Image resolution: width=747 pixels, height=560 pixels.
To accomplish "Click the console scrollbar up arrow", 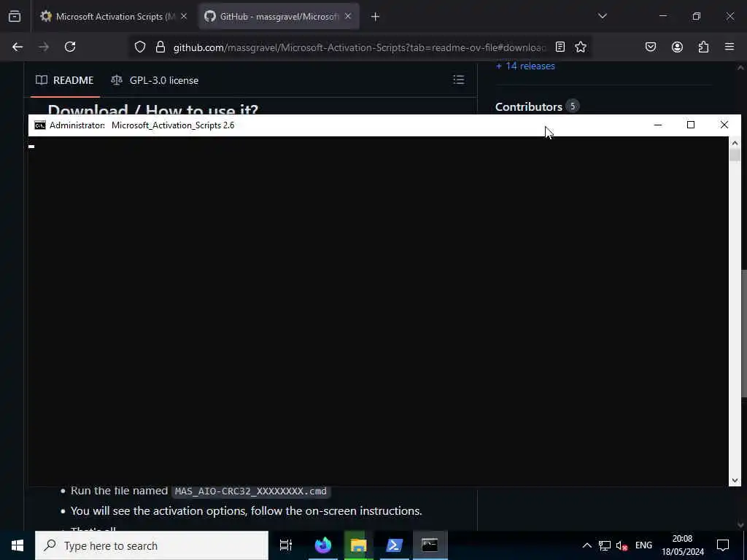I will pos(735,142).
